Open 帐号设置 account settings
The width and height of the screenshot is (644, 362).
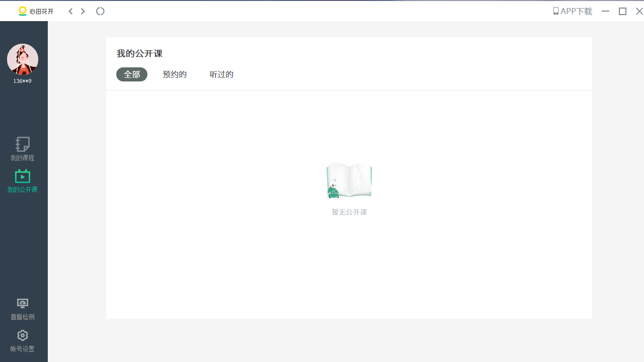coord(22,340)
